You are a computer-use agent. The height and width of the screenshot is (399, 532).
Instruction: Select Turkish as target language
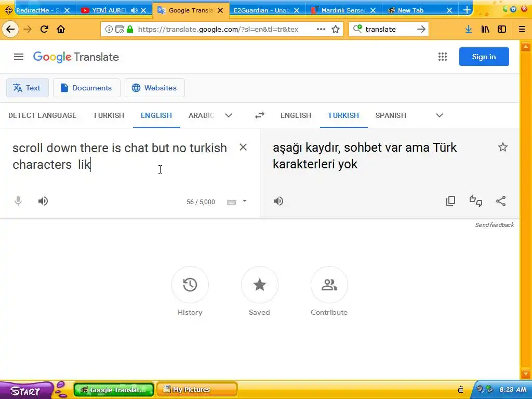(343, 116)
